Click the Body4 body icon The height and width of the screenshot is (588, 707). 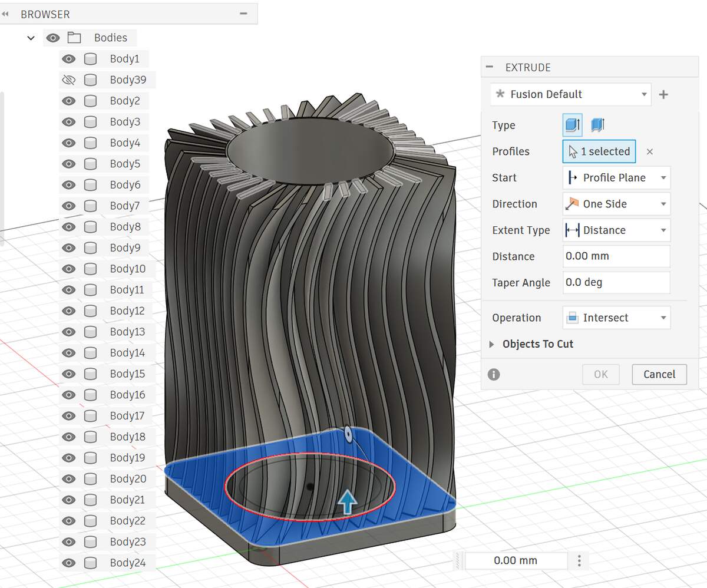click(90, 143)
